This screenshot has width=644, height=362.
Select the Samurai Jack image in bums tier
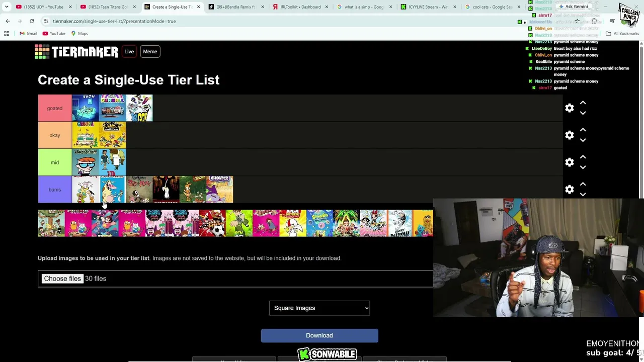pos(166,190)
